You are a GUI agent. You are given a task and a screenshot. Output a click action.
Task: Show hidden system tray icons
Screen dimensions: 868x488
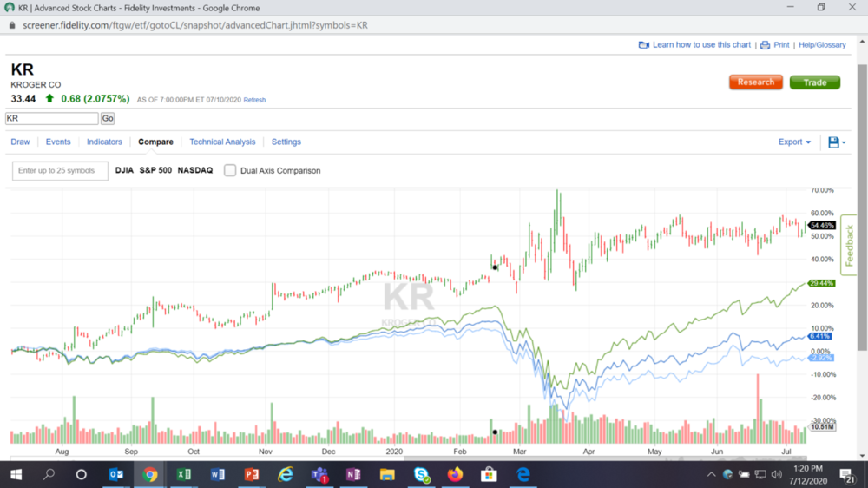click(712, 475)
